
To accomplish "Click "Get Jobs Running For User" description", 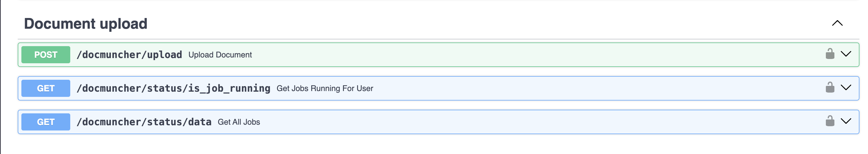I will (324, 89).
